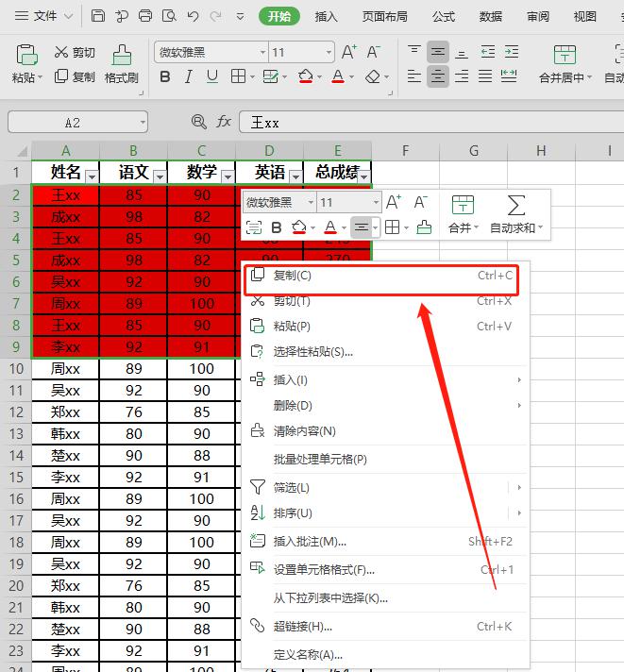Viewport: 624px width, 672px height.
Task: Open Print Preview from quick access toolbar
Action: (169, 16)
